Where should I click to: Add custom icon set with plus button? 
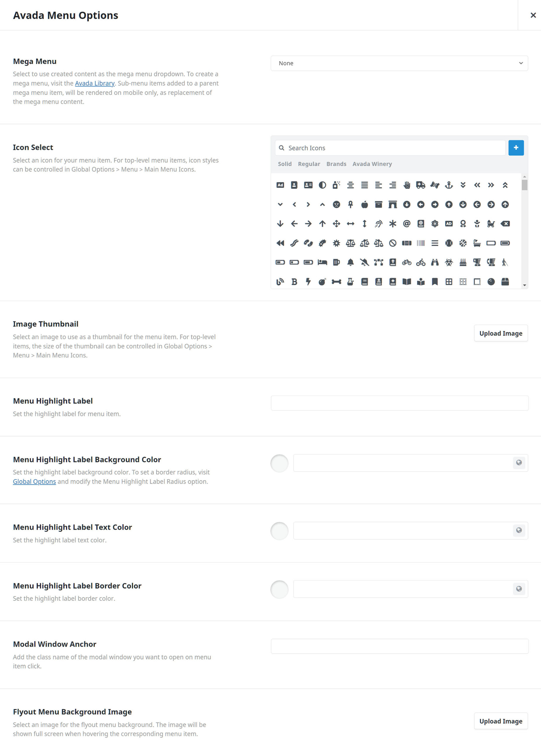[516, 148]
